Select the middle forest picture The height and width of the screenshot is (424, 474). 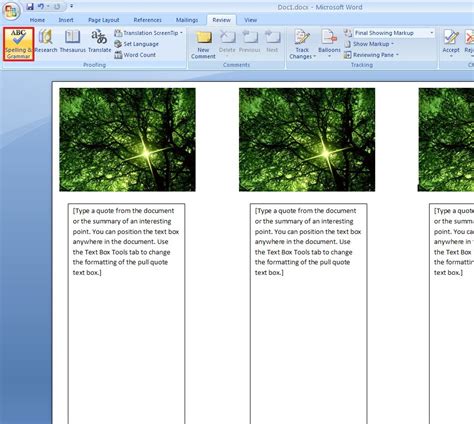pyautogui.click(x=307, y=140)
